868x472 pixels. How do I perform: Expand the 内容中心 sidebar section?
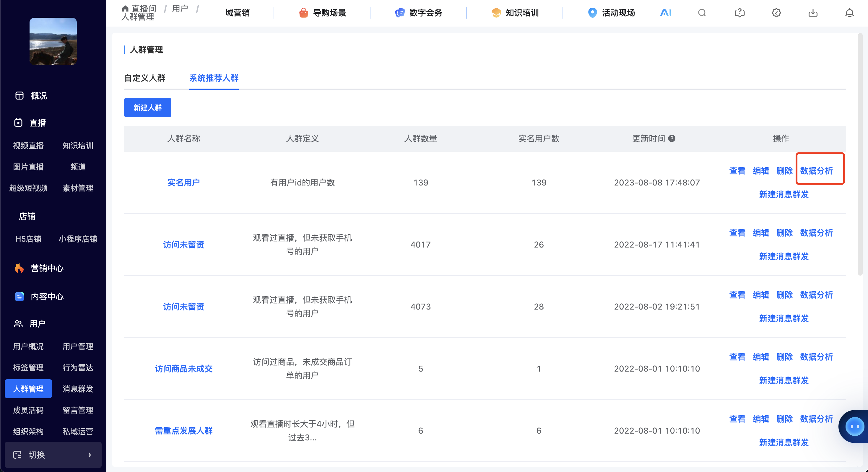47,297
